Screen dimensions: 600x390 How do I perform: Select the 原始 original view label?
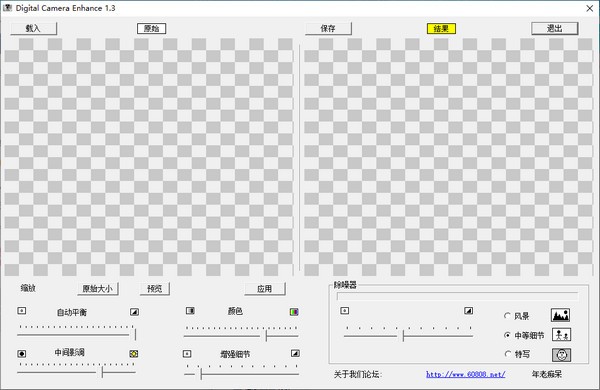[x=152, y=28]
